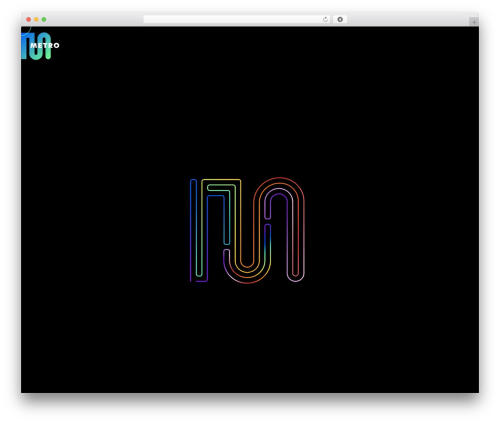Minimize the window with yellow button
This screenshot has height=423, width=500.
pyautogui.click(x=36, y=19)
